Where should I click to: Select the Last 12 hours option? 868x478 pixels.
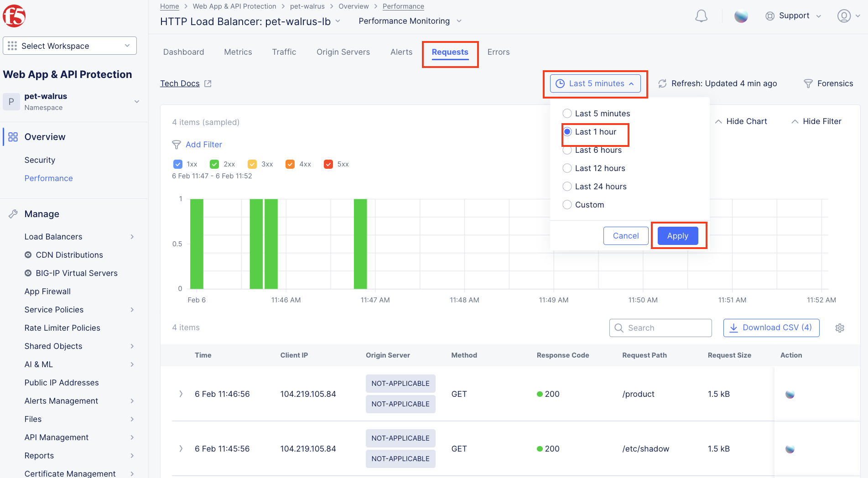pyautogui.click(x=567, y=168)
